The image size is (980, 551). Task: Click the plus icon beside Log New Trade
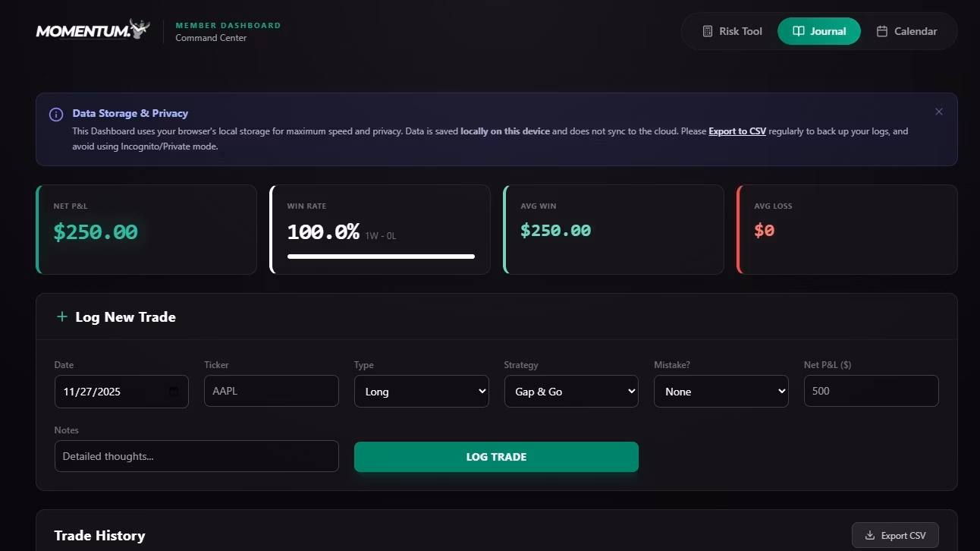click(x=62, y=316)
